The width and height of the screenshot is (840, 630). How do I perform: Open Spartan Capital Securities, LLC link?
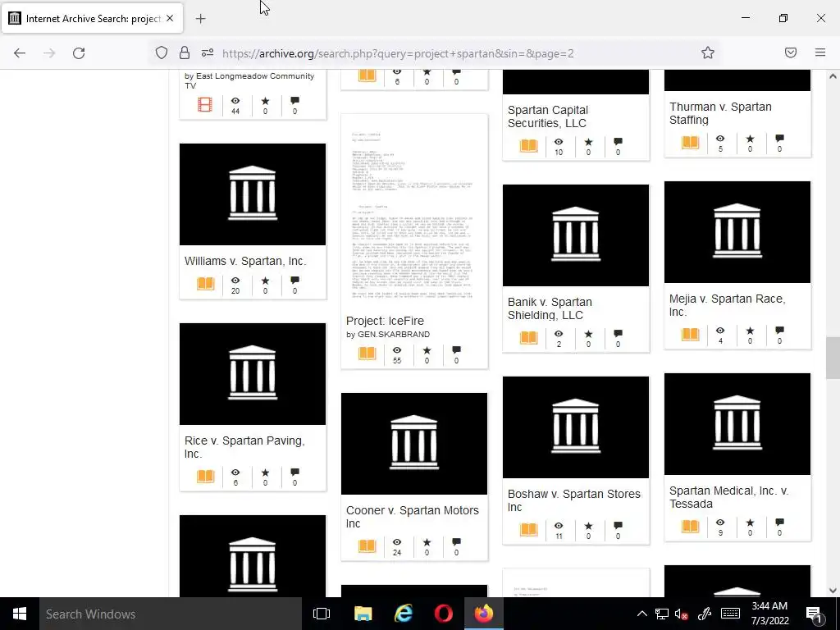tap(548, 116)
